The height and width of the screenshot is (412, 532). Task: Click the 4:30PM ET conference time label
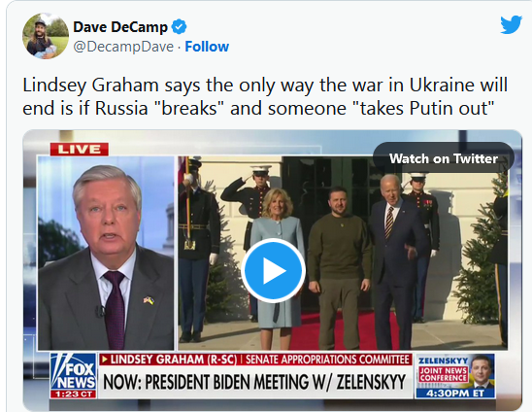pyautogui.click(x=455, y=394)
